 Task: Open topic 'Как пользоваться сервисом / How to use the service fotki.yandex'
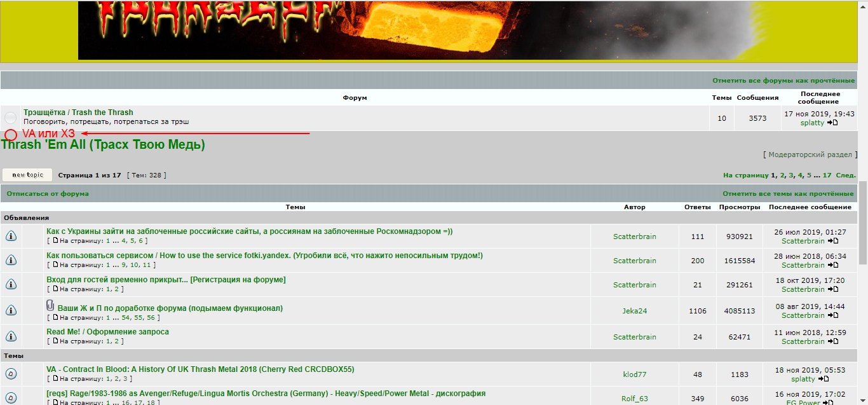click(x=264, y=256)
